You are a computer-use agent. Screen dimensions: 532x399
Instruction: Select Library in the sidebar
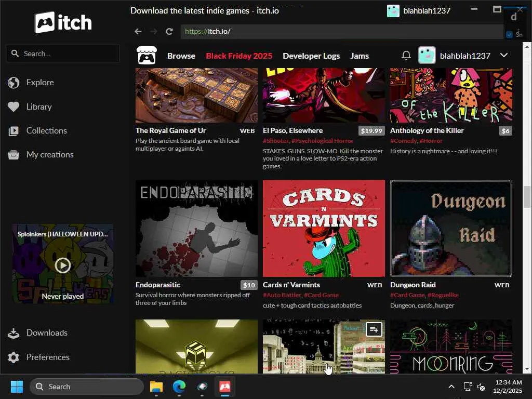tap(39, 107)
